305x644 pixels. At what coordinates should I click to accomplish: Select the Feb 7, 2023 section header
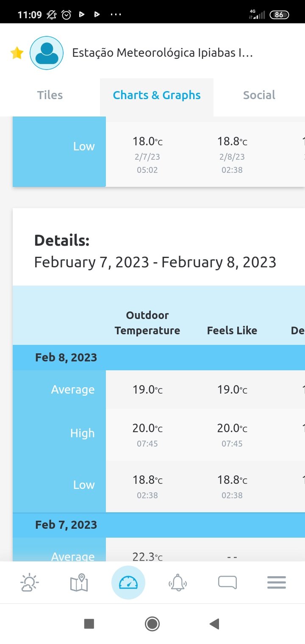click(159, 525)
